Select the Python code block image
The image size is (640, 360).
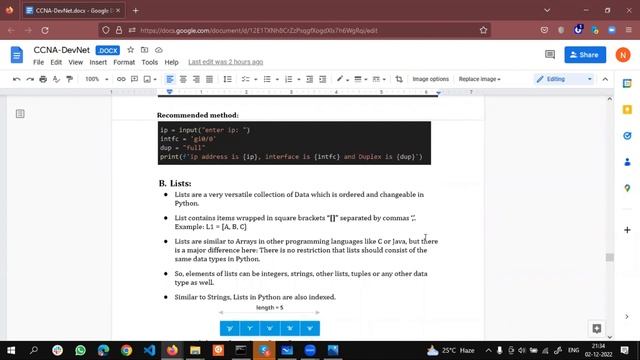[x=294, y=143]
